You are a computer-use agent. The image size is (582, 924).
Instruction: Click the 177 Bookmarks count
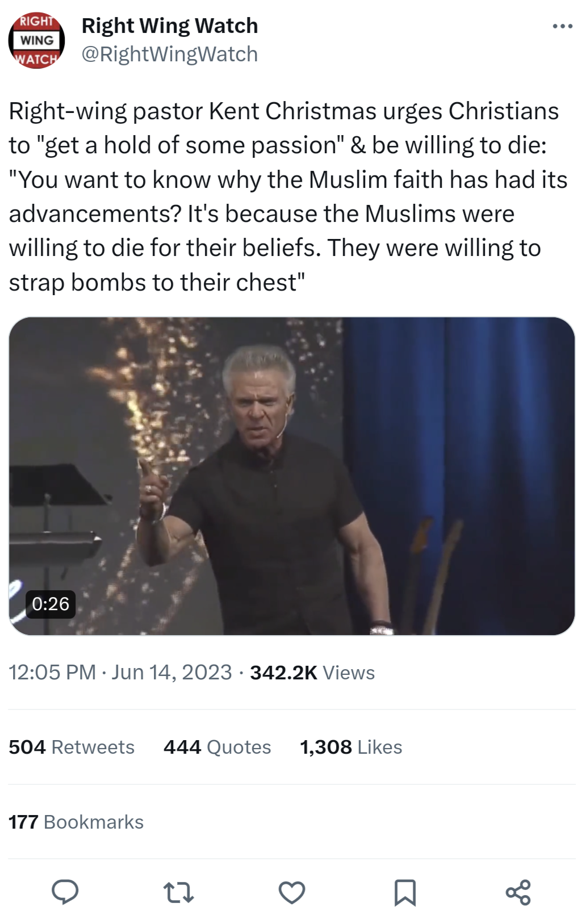[x=76, y=822]
